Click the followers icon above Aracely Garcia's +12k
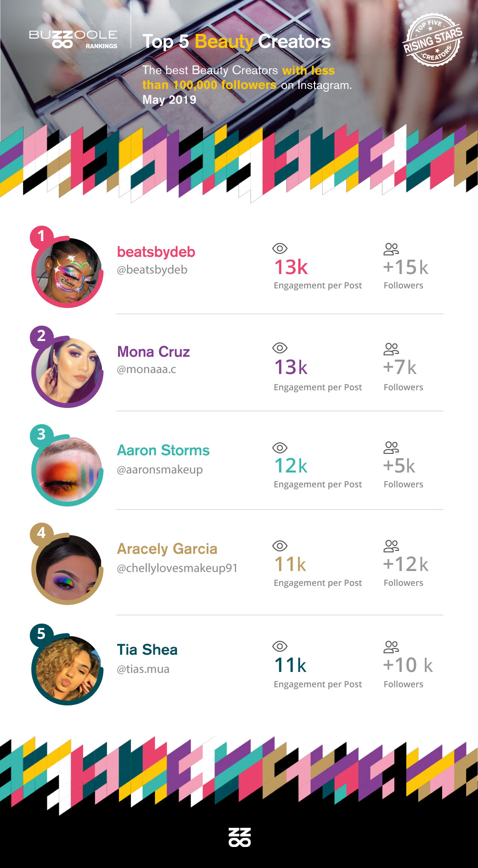The height and width of the screenshot is (868, 478). tap(391, 546)
